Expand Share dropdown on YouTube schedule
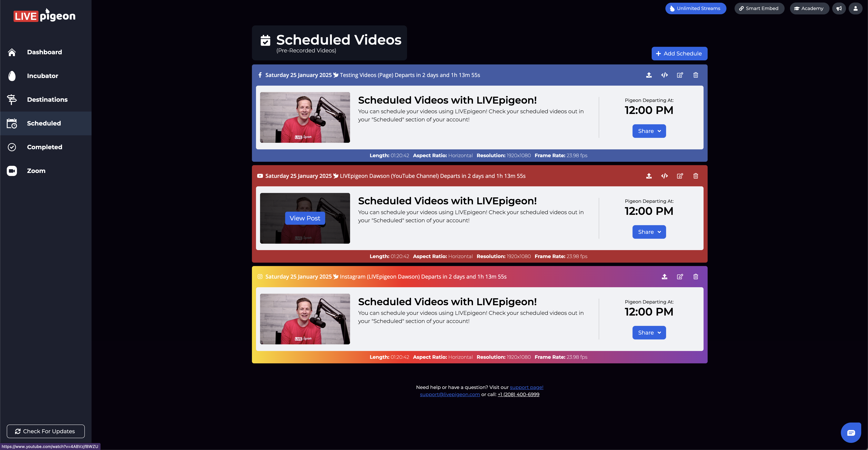This screenshot has height=450, width=868. [649, 232]
